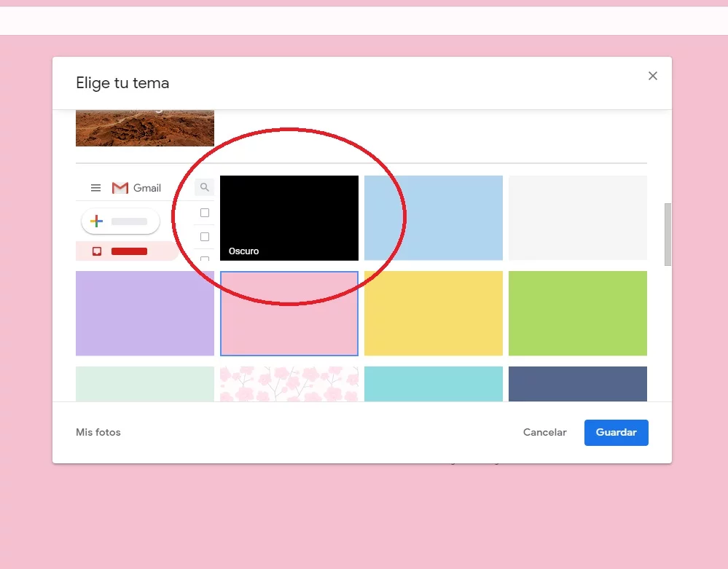Viewport: 728px width, 569px height.
Task: Select the Oscuro dark theme
Action: (x=289, y=218)
